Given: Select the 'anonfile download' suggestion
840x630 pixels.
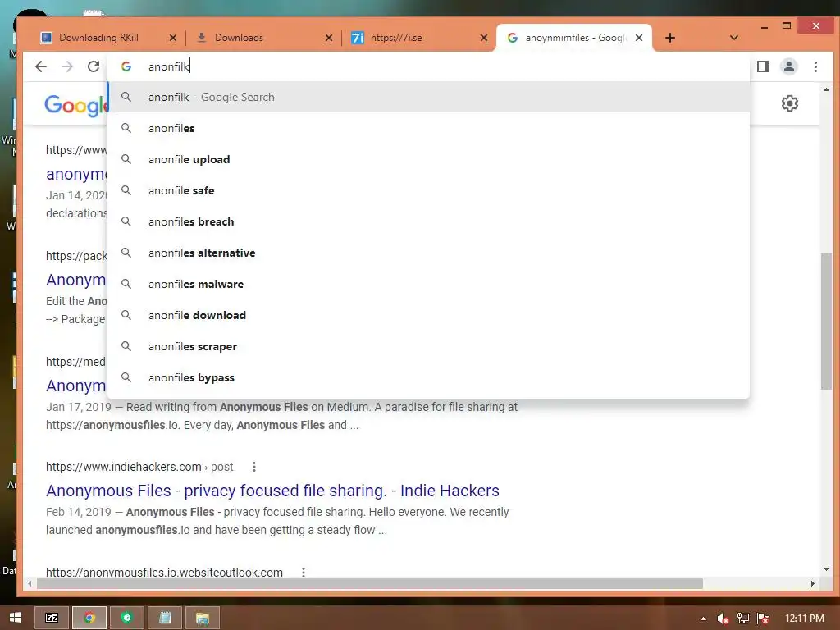Looking at the screenshot, I should coord(428,315).
